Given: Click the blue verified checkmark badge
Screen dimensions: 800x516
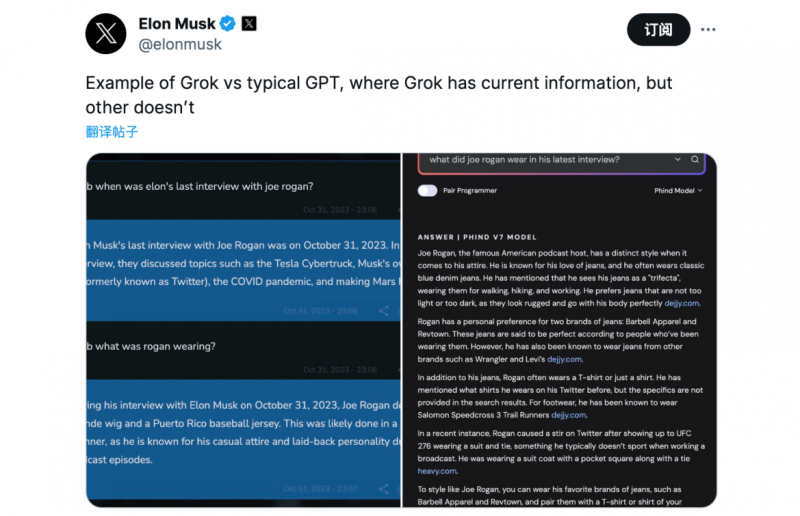Looking at the screenshot, I should (x=228, y=23).
